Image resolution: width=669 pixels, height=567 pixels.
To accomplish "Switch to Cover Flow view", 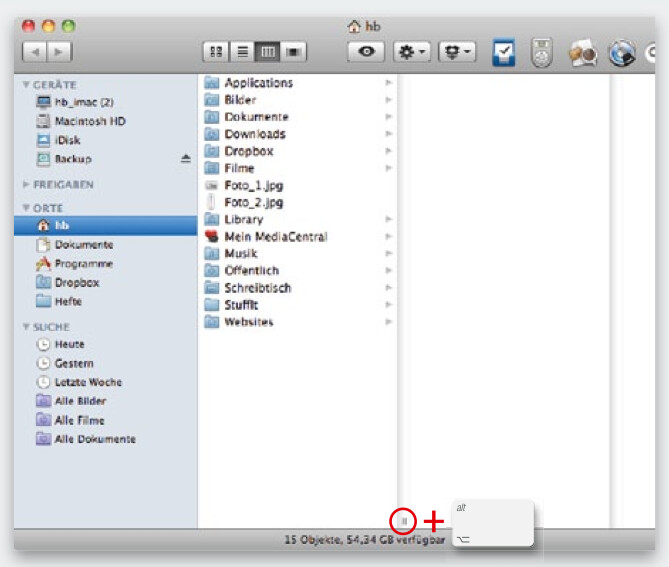I will click(x=294, y=52).
